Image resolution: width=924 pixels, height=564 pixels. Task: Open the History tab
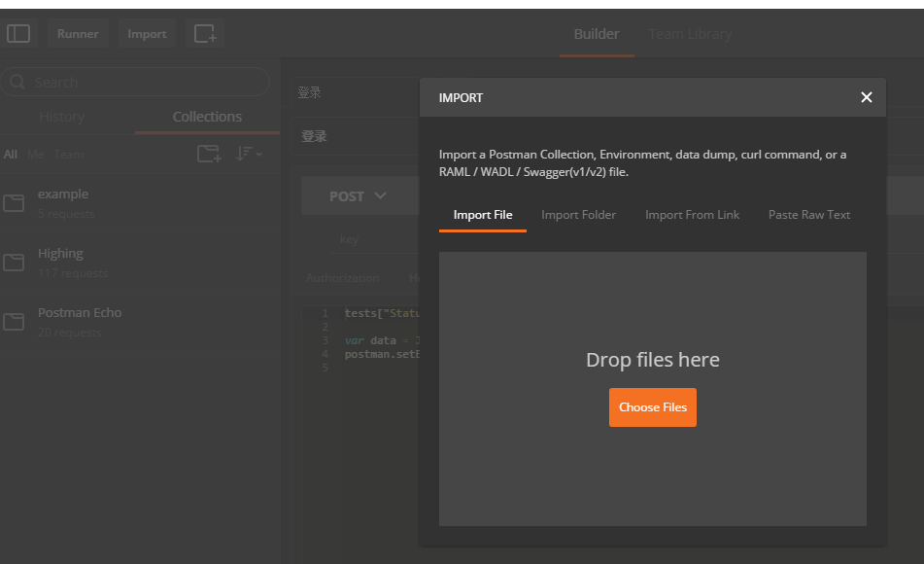point(62,117)
